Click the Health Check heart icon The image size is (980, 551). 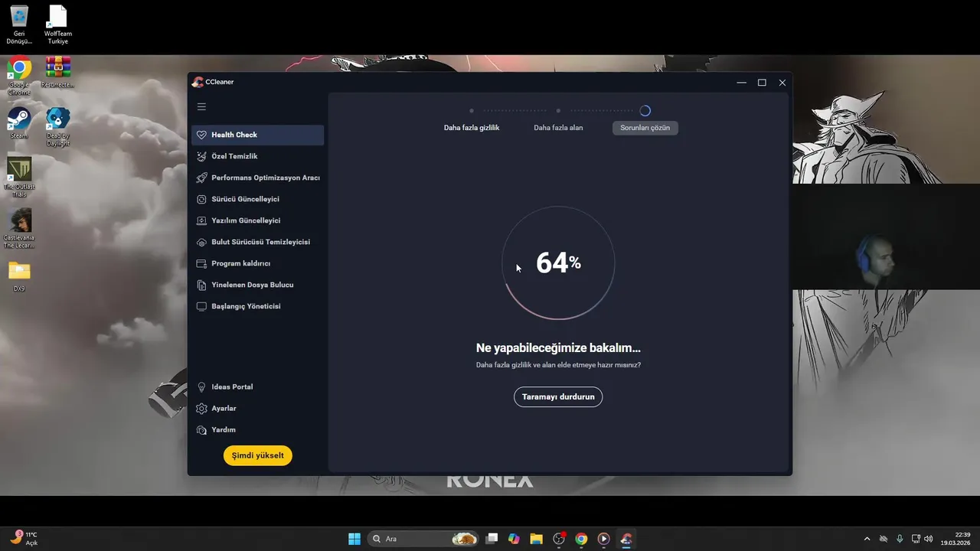[201, 135]
